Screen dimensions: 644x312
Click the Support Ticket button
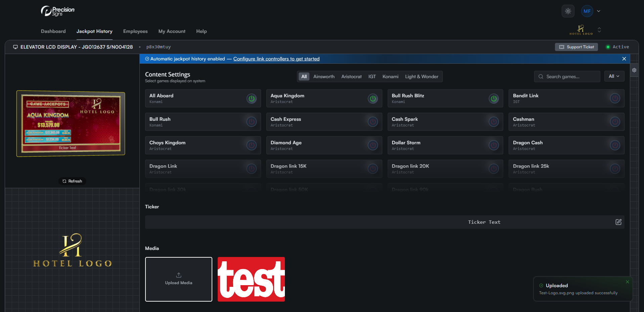(x=576, y=47)
